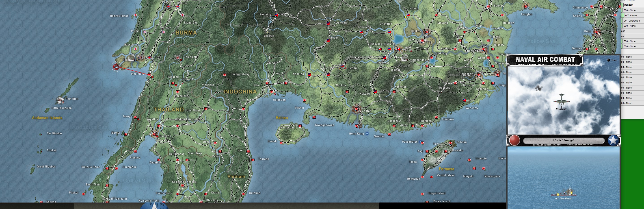The image size is (644, 209).
Task: Select the Keijo city base marker
Action: click(x=596, y=32)
